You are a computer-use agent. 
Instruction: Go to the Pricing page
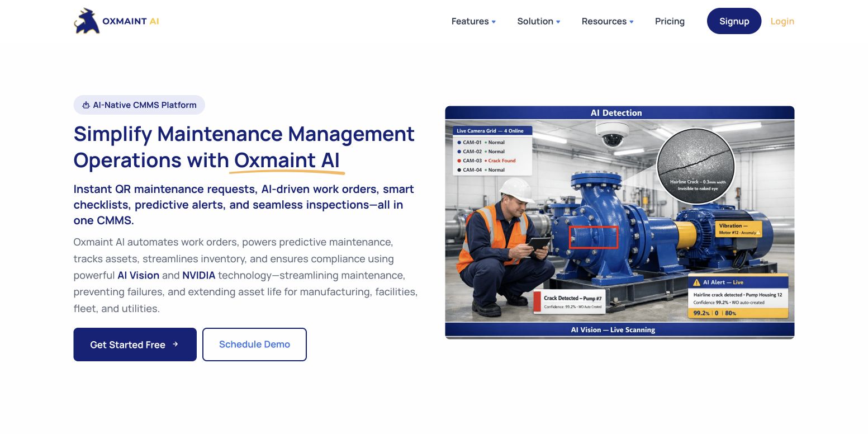[670, 21]
